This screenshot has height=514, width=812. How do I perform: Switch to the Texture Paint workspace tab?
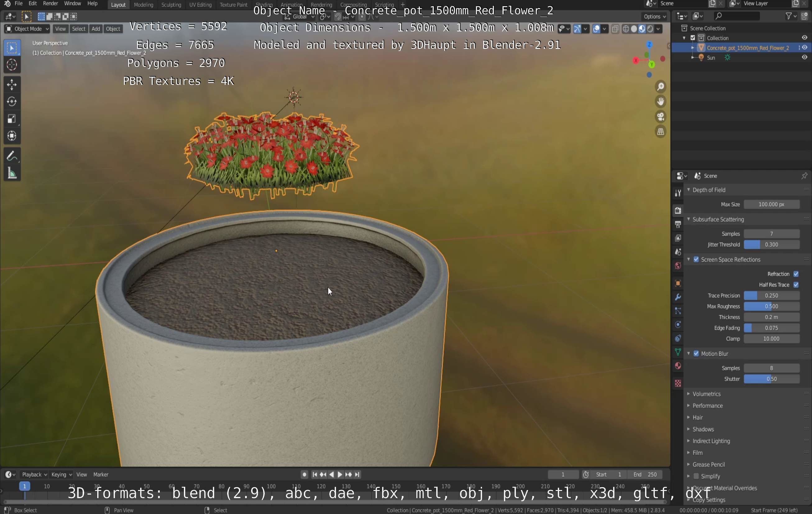(x=233, y=5)
